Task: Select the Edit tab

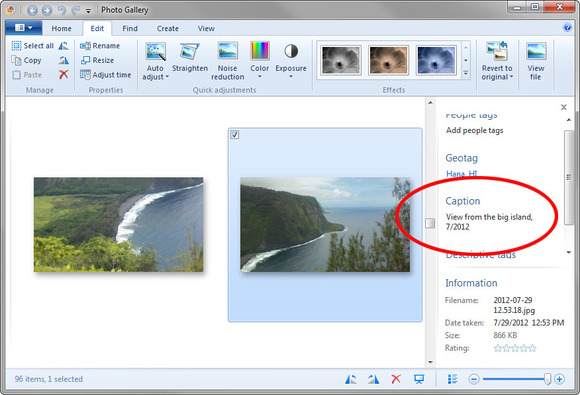Action: (97, 28)
